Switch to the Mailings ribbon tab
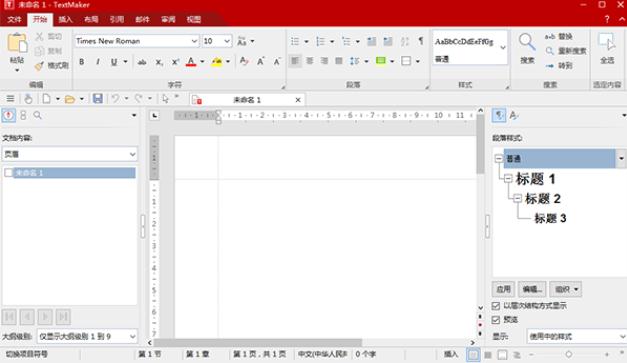The height and width of the screenshot is (363, 627). pos(142,19)
